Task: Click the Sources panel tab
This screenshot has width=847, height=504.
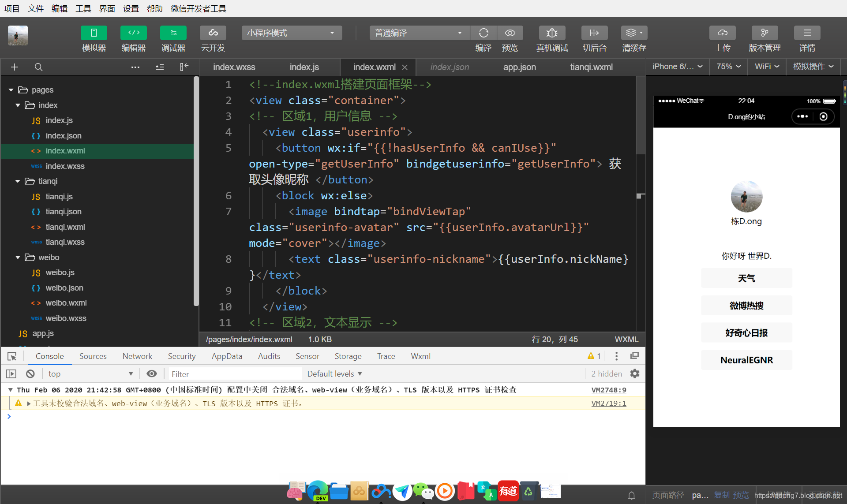Action: point(93,356)
